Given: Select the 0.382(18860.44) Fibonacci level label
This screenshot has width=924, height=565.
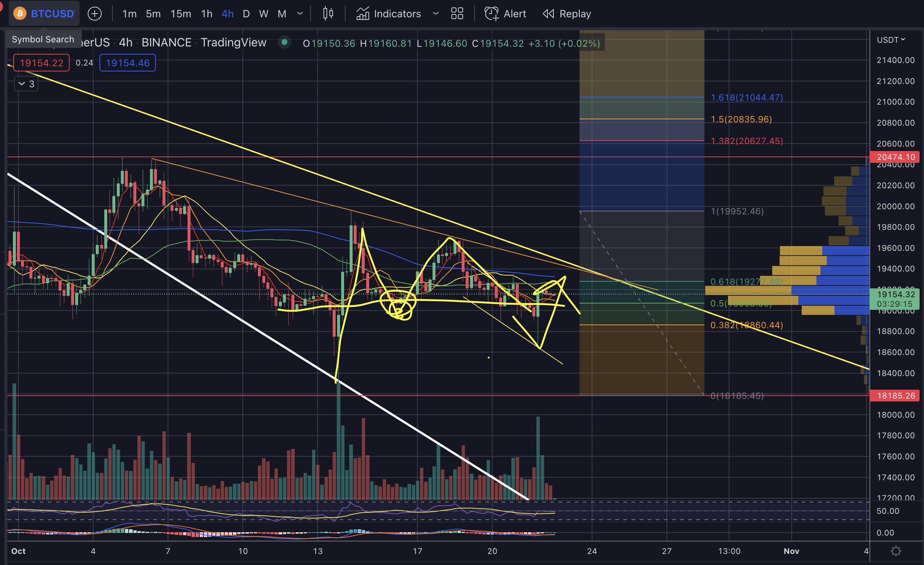Looking at the screenshot, I should 747,325.
